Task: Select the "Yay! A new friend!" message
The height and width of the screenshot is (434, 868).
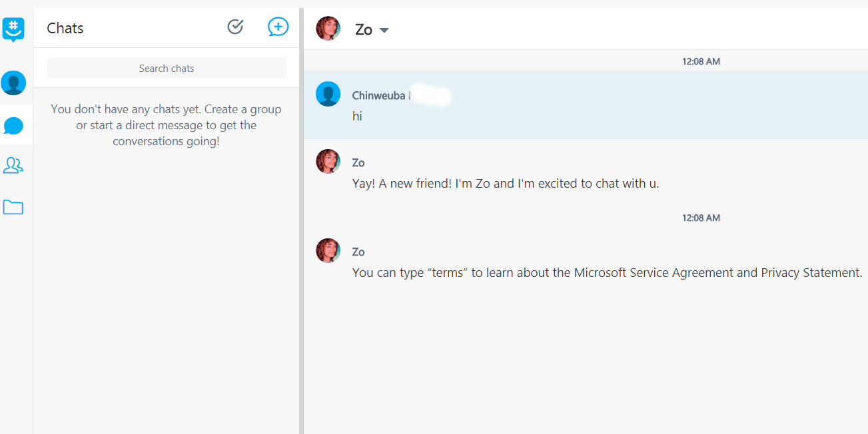Action: [506, 183]
